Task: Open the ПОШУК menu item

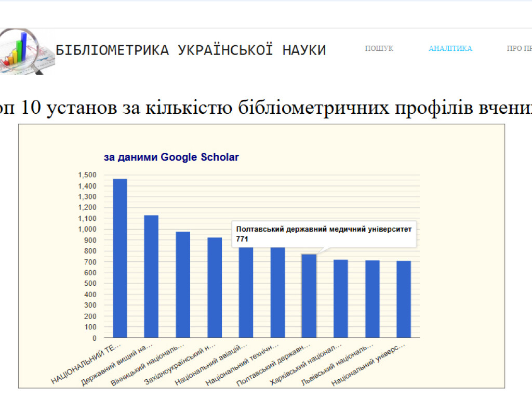Action: (x=380, y=48)
